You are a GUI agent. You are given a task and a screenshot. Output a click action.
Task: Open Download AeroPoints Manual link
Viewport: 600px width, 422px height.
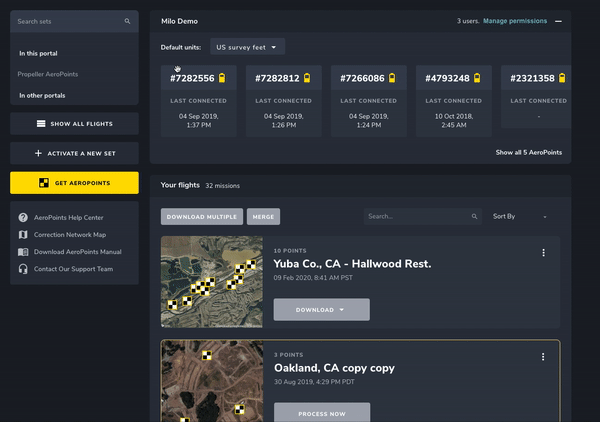[78, 252]
